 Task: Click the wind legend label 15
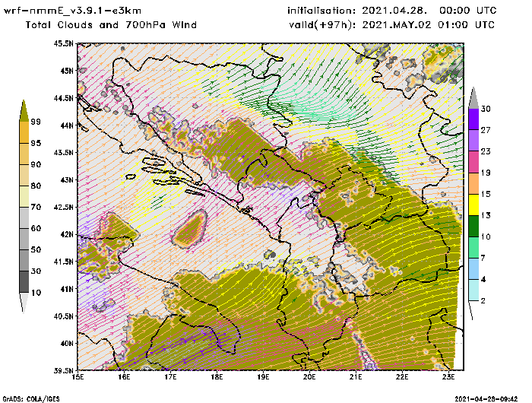486,194
